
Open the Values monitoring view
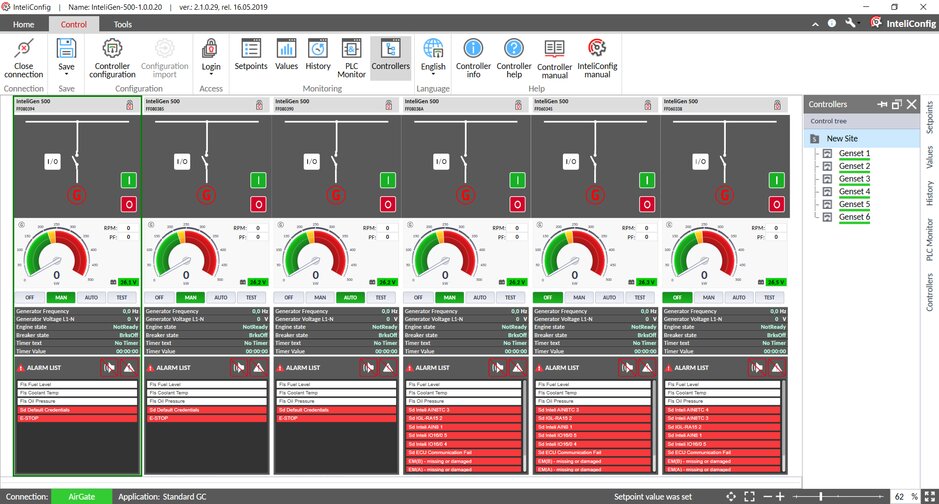coord(286,55)
